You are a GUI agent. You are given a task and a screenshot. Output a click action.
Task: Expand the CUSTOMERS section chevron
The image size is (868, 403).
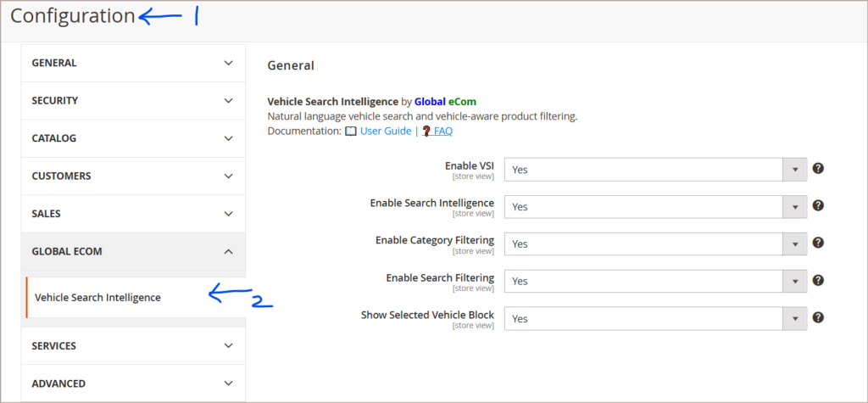229,176
